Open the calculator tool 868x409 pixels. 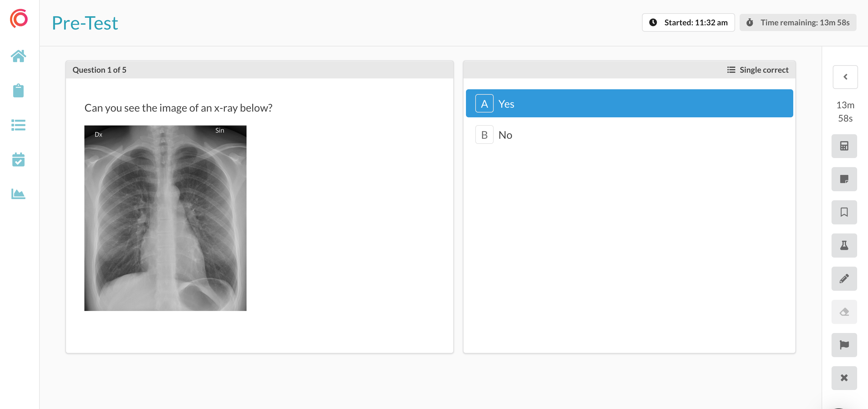tap(844, 146)
